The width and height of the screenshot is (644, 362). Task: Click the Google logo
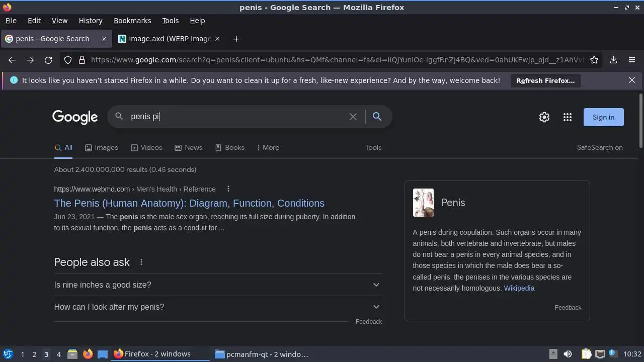click(75, 117)
